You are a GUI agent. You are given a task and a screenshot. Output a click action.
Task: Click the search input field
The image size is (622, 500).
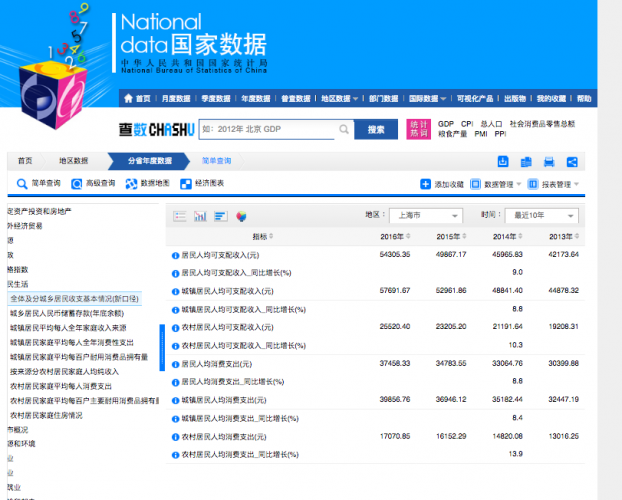[268, 129]
